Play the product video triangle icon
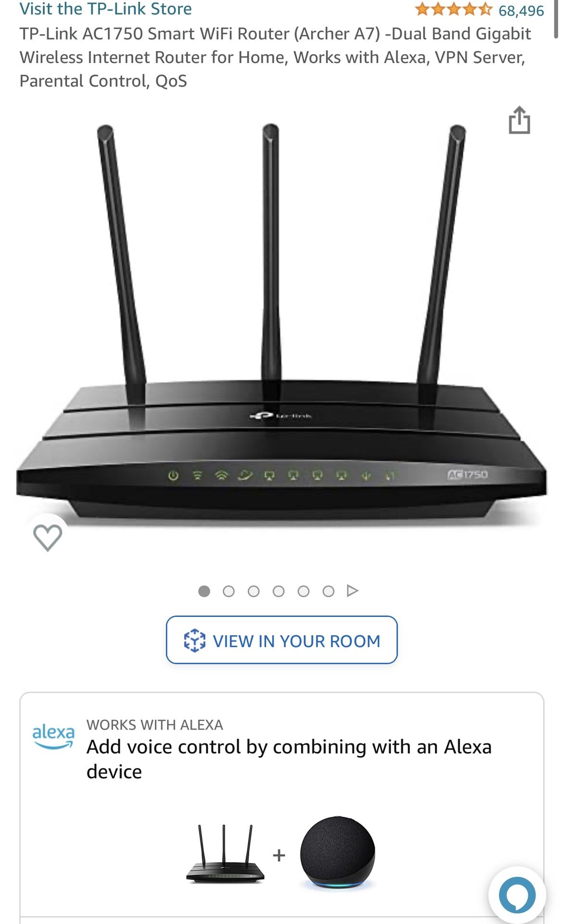 coord(353,590)
